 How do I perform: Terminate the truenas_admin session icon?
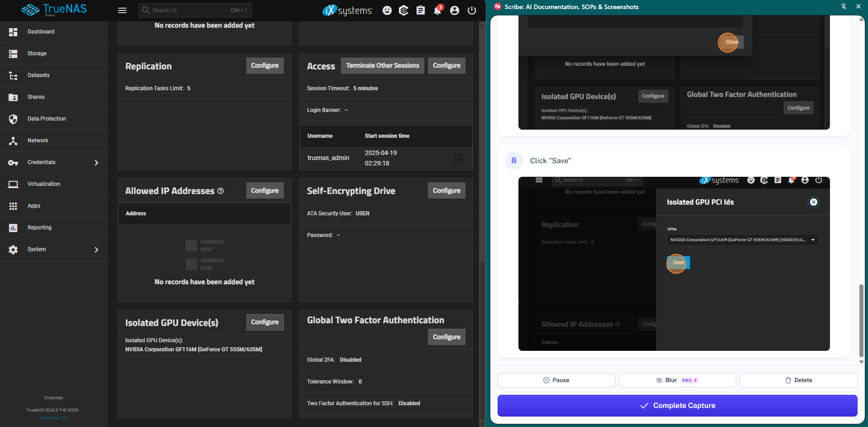coord(458,158)
